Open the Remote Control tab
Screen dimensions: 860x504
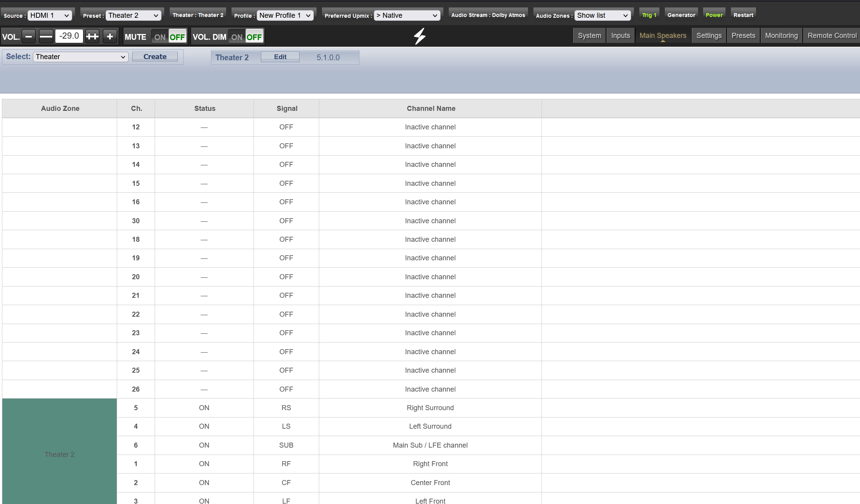click(x=832, y=36)
